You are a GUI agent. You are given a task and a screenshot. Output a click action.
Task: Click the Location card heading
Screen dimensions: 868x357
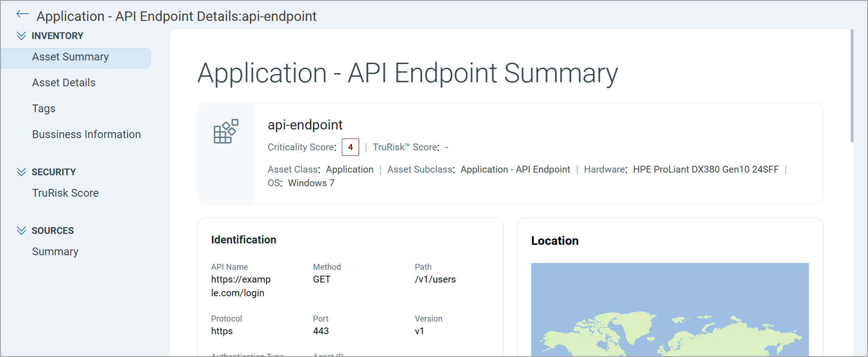point(555,241)
